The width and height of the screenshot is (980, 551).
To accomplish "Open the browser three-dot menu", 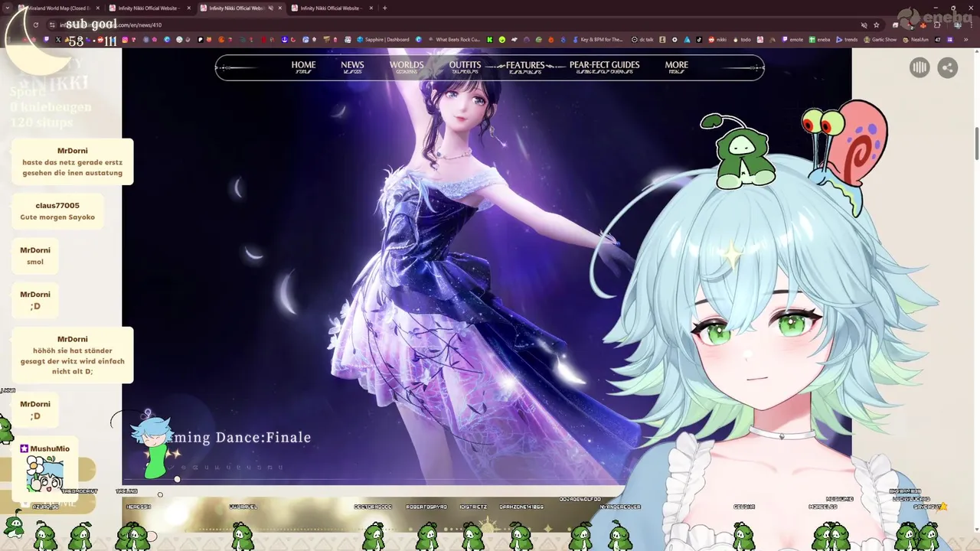I will pyautogui.click(x=971, y=24).
